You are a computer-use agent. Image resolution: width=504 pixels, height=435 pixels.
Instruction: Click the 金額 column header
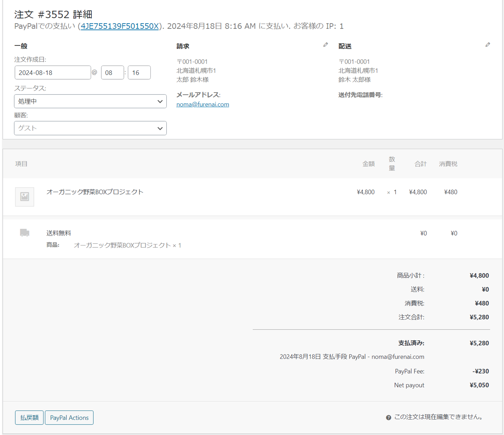tap(368, 164)
